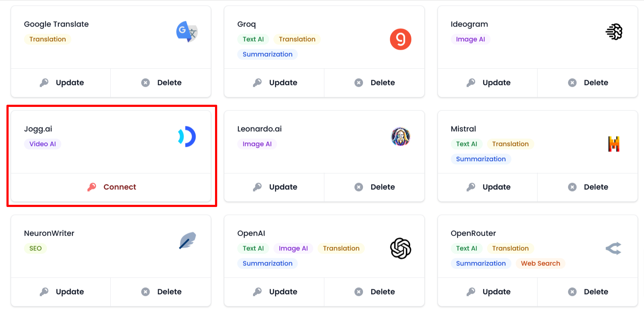This screenshot has height=311, width=644.
Task: Click the Groq logo icon
Action: point(400,39)
